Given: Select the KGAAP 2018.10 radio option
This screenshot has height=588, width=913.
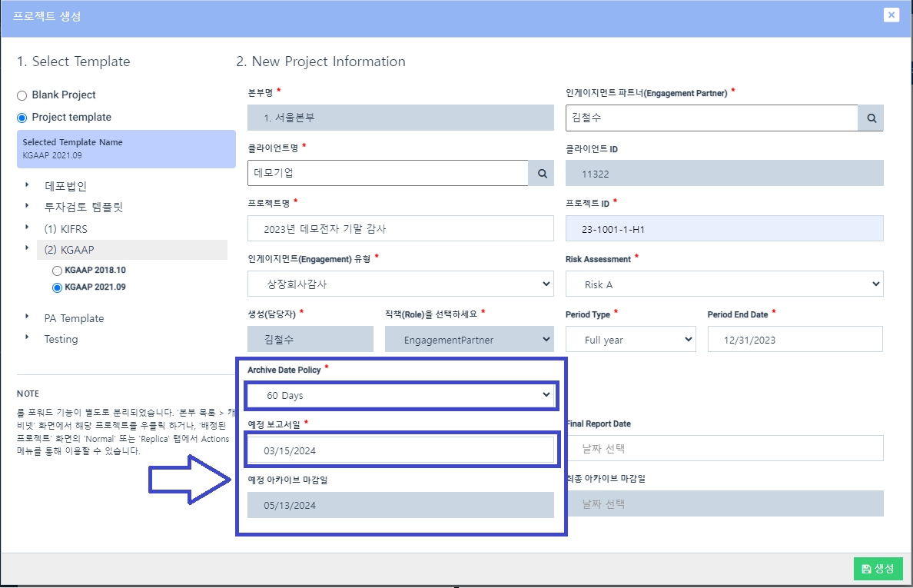Looking at the screenshot, I should [x=58, y=270].
